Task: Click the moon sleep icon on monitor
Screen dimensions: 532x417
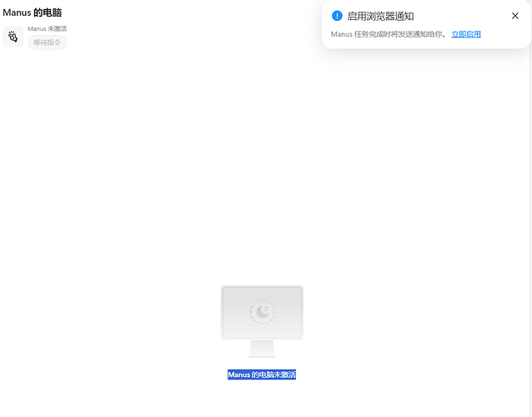Action: pyautogui.click(x=263, y=311)
